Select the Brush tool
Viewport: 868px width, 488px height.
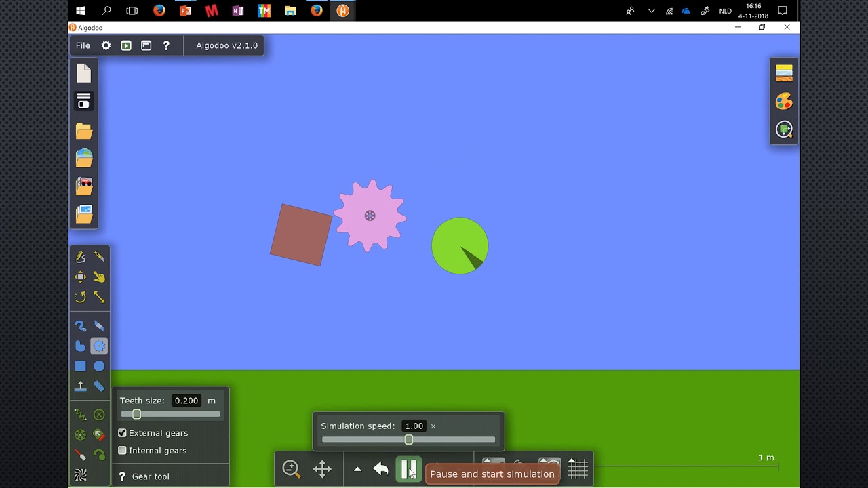point(80,326)
